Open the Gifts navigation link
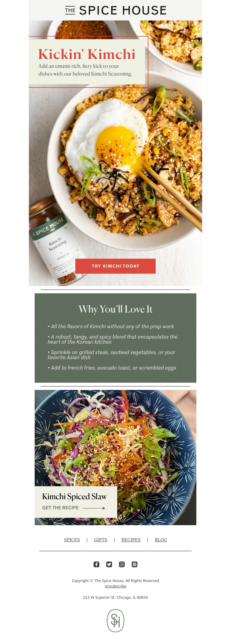 100,540
